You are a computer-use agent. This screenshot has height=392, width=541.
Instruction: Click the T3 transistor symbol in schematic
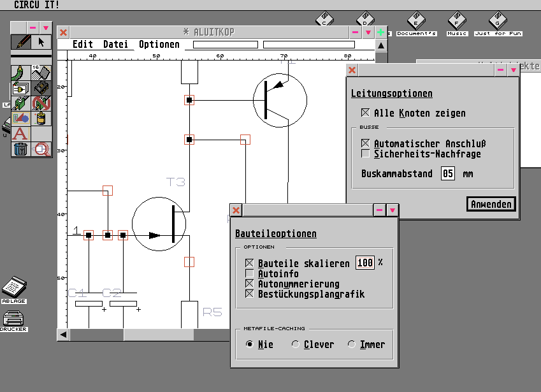[x=159, y=224]
